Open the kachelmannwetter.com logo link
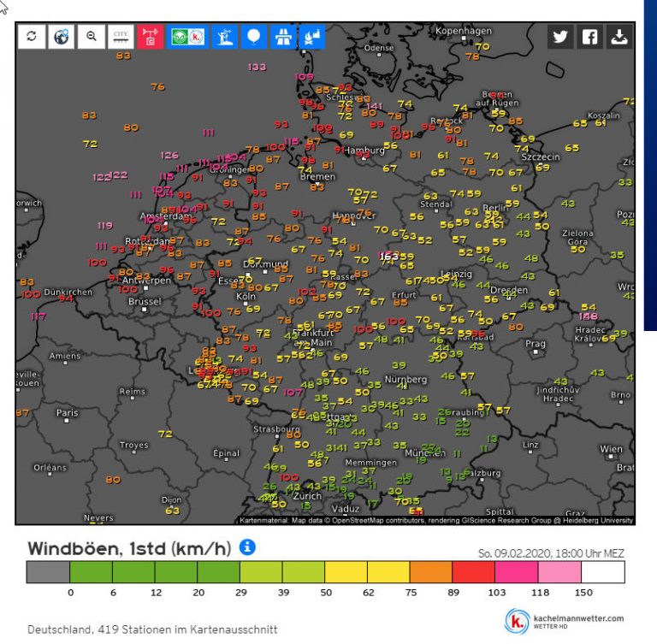657x644 pixels. tap(565, 620)
